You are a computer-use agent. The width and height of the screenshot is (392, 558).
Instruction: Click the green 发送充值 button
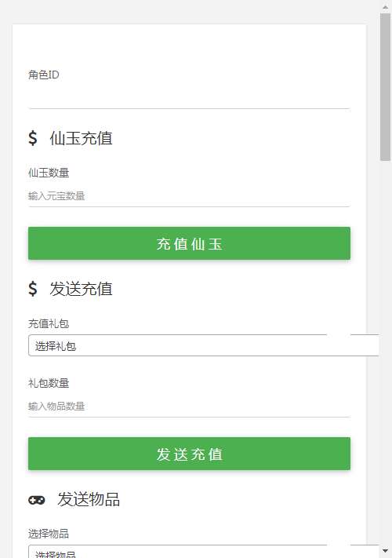[x=189, y=454]
